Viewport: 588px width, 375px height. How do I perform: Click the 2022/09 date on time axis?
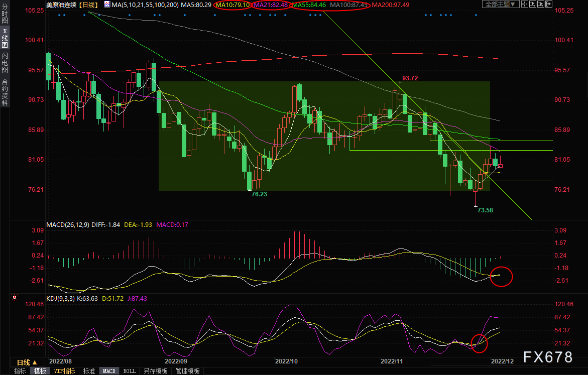pyautogui.click(x=176, y=361)
